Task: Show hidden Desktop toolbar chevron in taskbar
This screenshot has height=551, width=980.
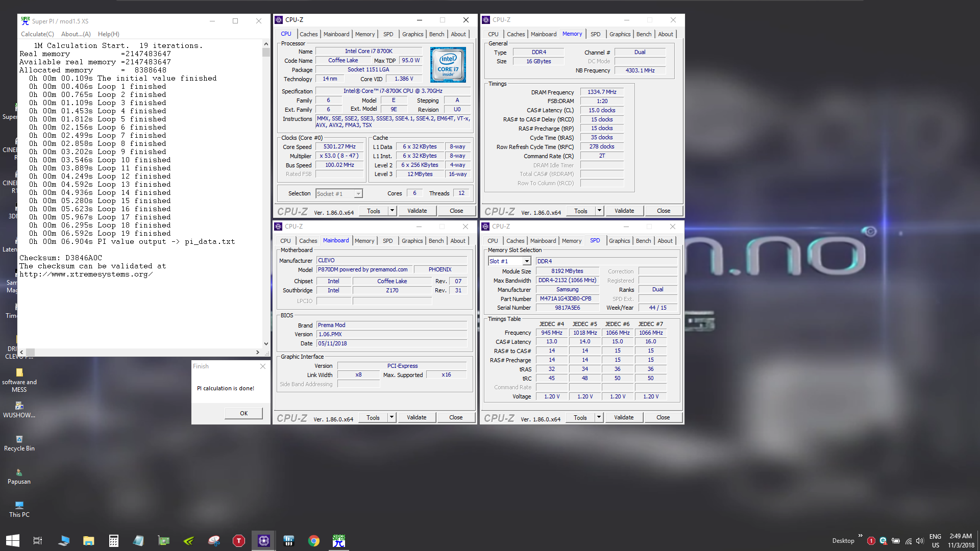Action: pos(860,536)
